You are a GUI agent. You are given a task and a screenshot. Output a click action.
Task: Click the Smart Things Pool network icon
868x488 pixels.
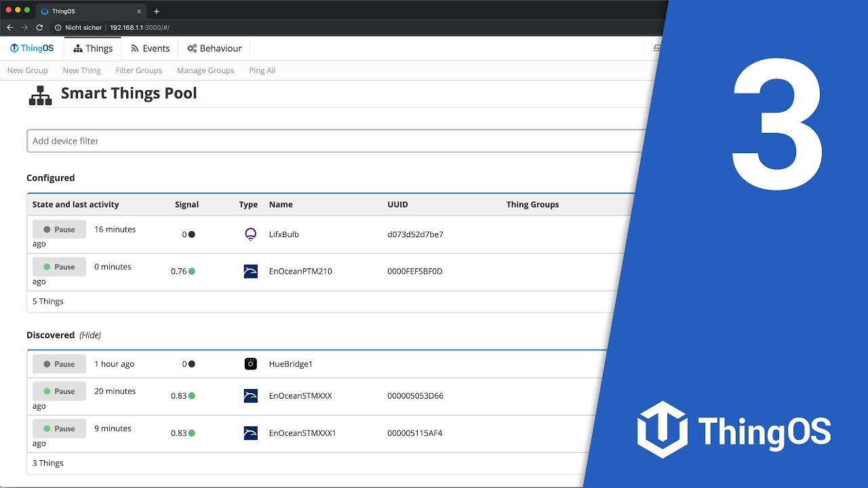[41, 96]
